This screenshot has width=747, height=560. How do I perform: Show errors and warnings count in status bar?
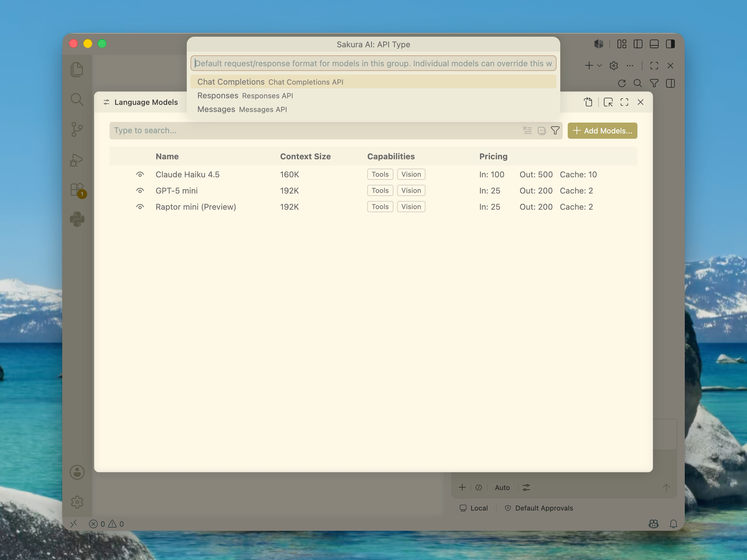pos(106,524)
